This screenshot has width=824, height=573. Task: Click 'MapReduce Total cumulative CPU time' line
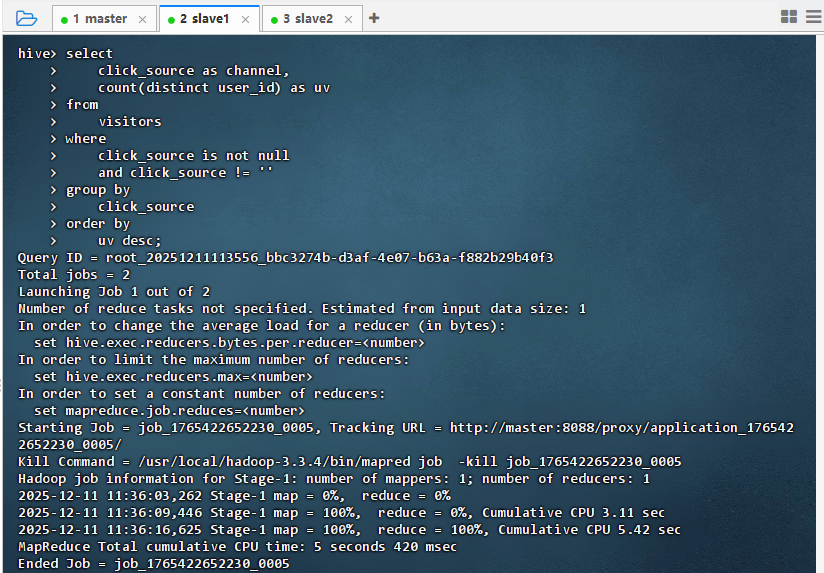click(x=238, y=547)
